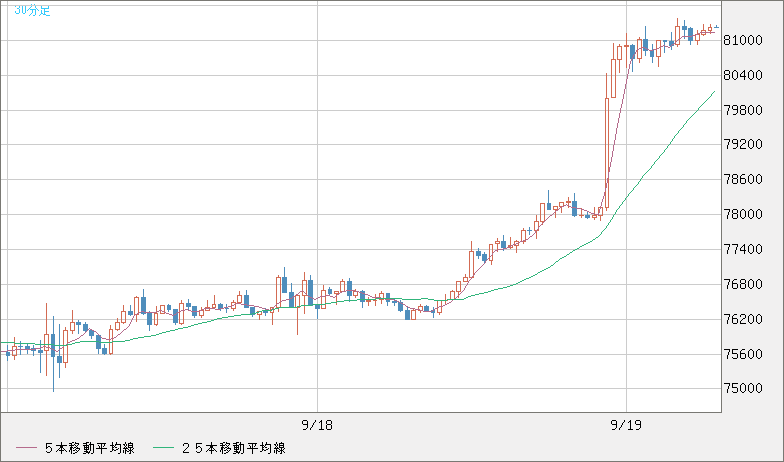784x462 pixels.
Task: Click the tall red candlestick before 9/19
Action: [x=607, y=152]
